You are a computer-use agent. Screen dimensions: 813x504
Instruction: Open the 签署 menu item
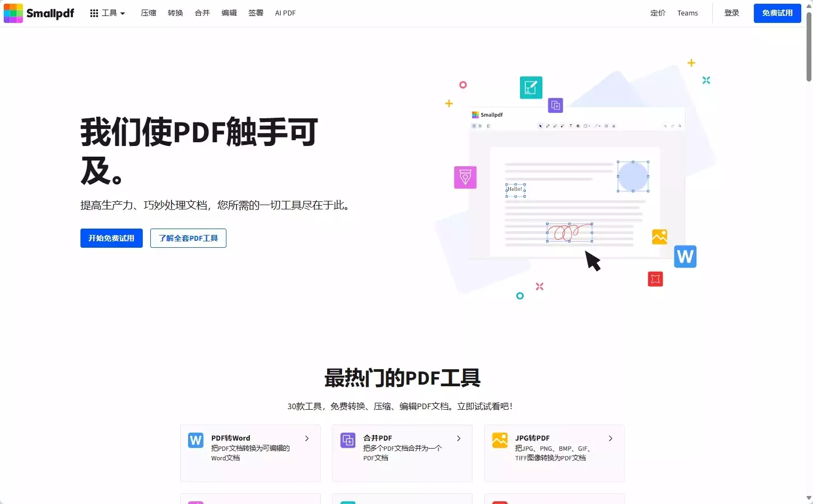pyautogui.click(x=256, y=13)
